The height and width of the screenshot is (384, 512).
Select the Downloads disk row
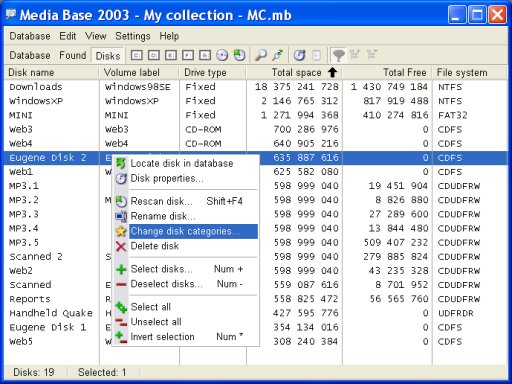[x=256, y=87]
